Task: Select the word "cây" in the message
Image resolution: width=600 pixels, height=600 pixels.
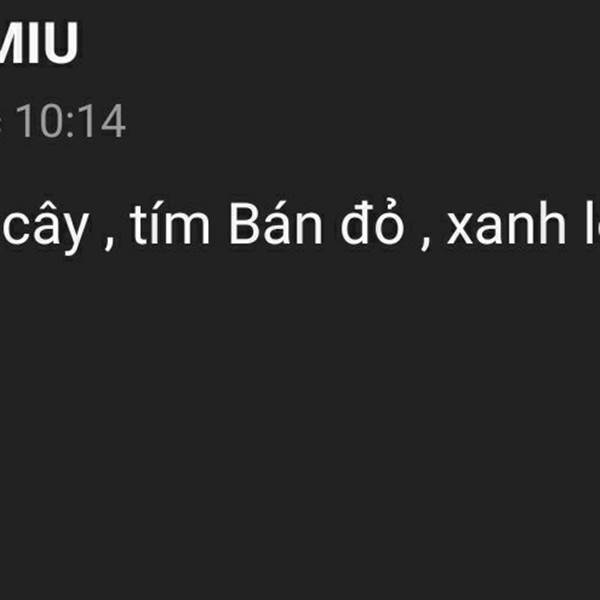Action: click(x=46, y=226)
